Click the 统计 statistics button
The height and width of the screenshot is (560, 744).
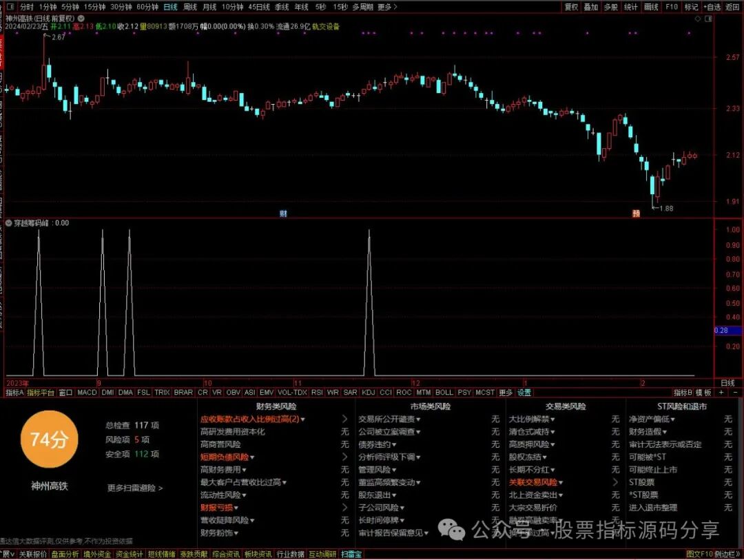point(630,7)
